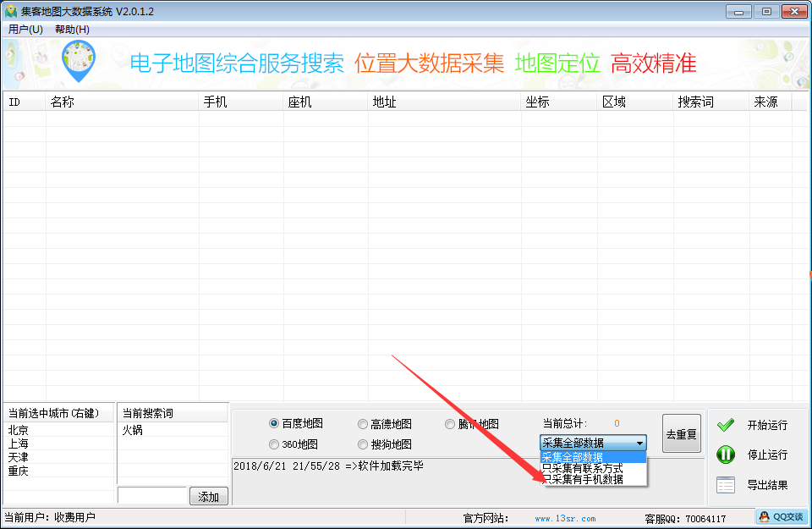This screenshot has width=812, height=529.
Task: Select the 百度地图 radio button
Action: [274, 423]
